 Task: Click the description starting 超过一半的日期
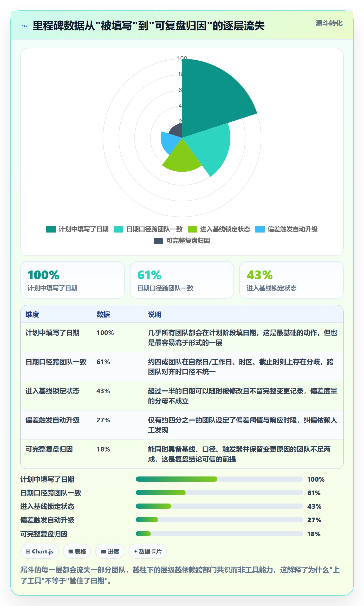coord(243,396)
